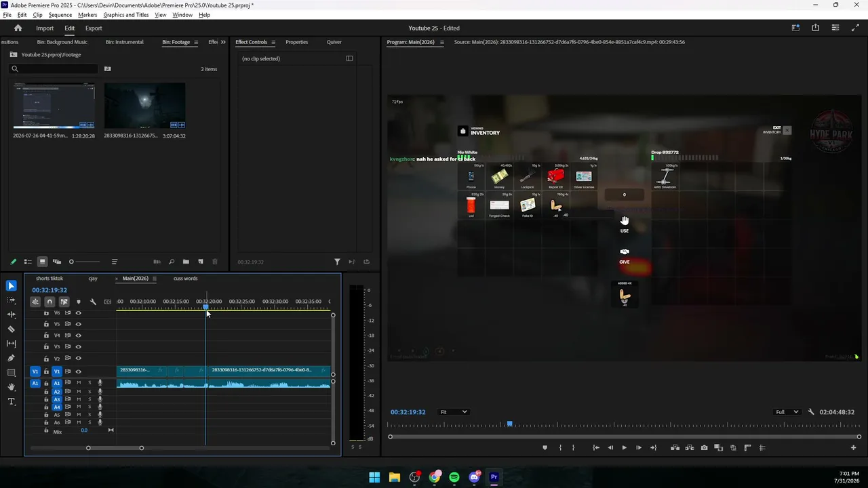Open Bin: Footage panel menu
The width and height of the screenshot is (868, 488).
196,42
